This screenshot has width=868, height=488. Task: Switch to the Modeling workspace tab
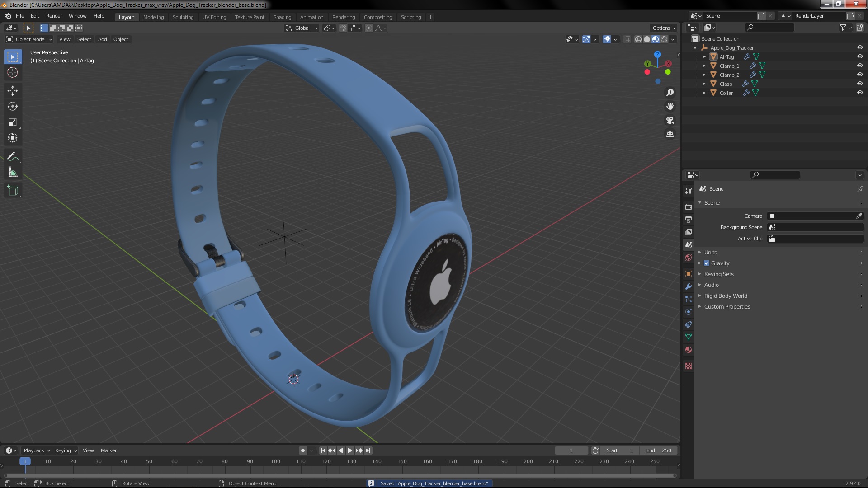[153, 17]
